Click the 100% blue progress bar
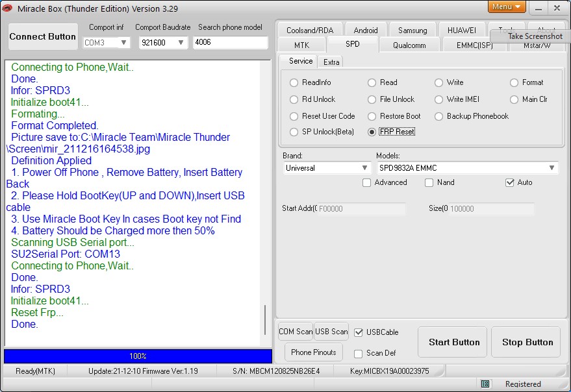The width and height of the screenshot is (571, 392). pyautogui.click(x=138, y=356)
